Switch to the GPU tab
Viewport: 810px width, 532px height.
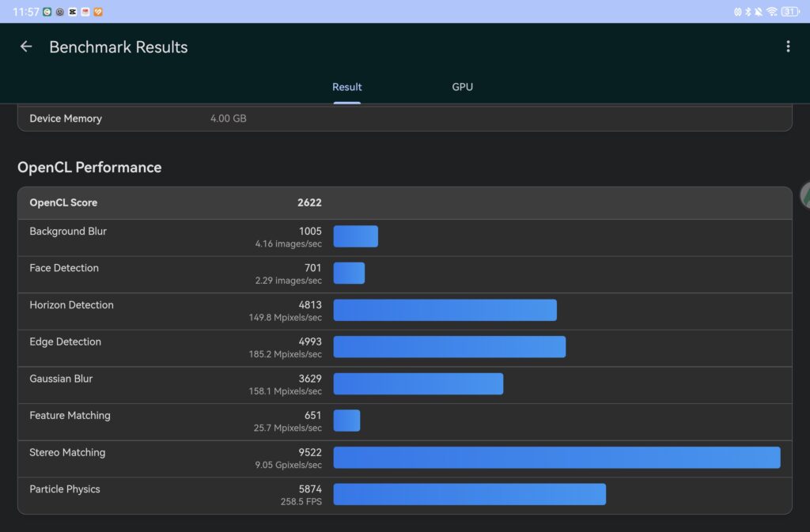(462, 87)
